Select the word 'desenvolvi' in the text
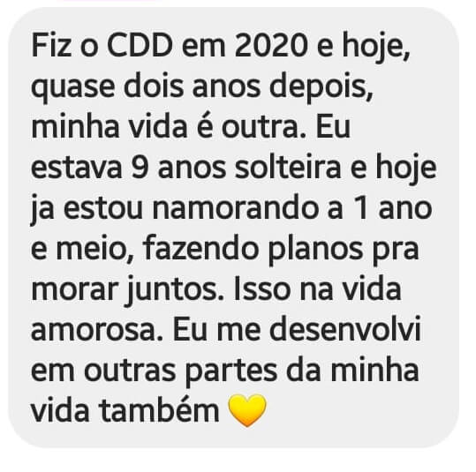The width and height of the screenshot is (476, 472). click(344, 329)
